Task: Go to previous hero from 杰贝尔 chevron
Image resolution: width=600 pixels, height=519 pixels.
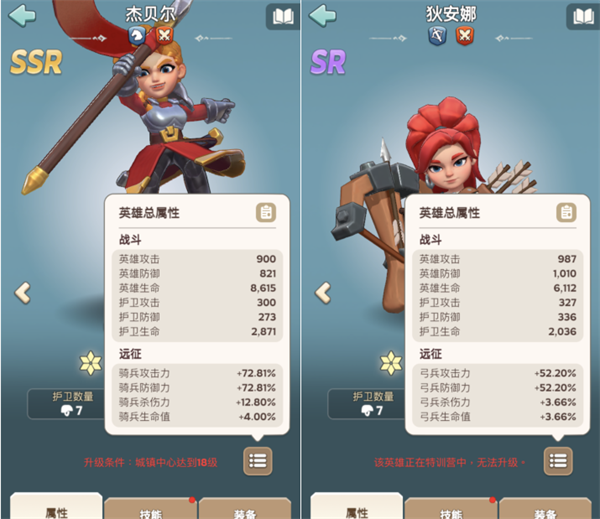Action: pos(23,293)
